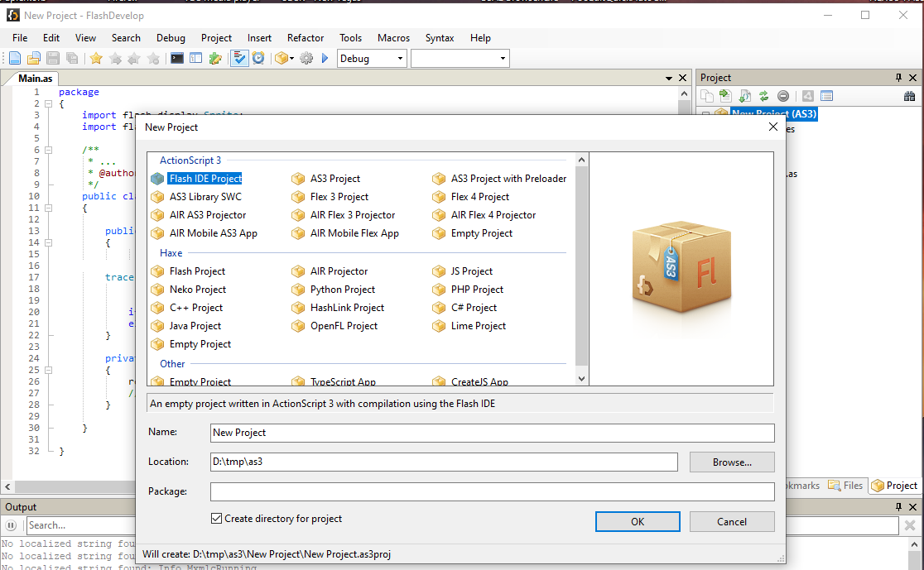This screenshot has height=570, width=924.
Task: Uncheck Create directory for project
Action: pos(216,518)
